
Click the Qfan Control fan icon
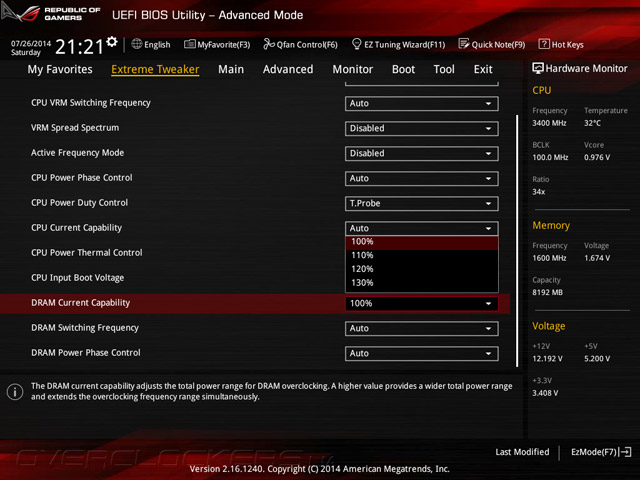click(x=269, y=44)
